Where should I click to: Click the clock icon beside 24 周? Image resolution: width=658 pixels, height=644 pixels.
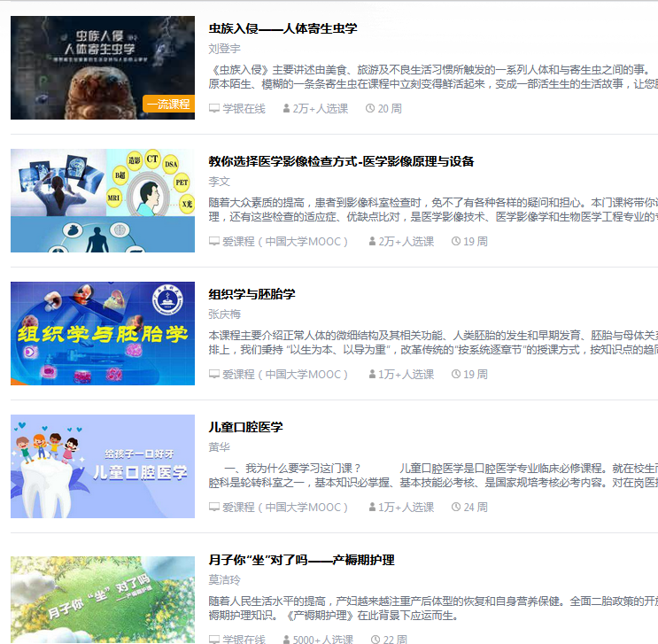(x=456, y=507)
